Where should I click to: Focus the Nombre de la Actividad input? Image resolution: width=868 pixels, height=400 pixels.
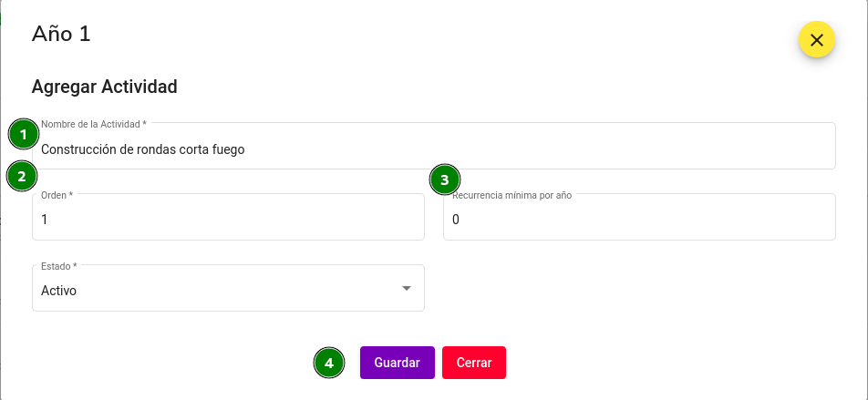point(433,146)
